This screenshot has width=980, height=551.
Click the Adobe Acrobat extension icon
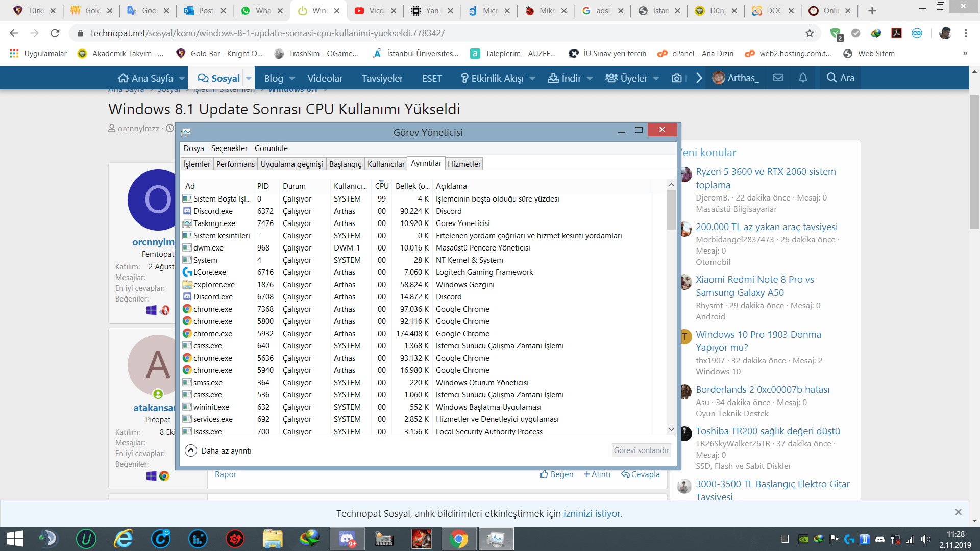click(896, 33)
